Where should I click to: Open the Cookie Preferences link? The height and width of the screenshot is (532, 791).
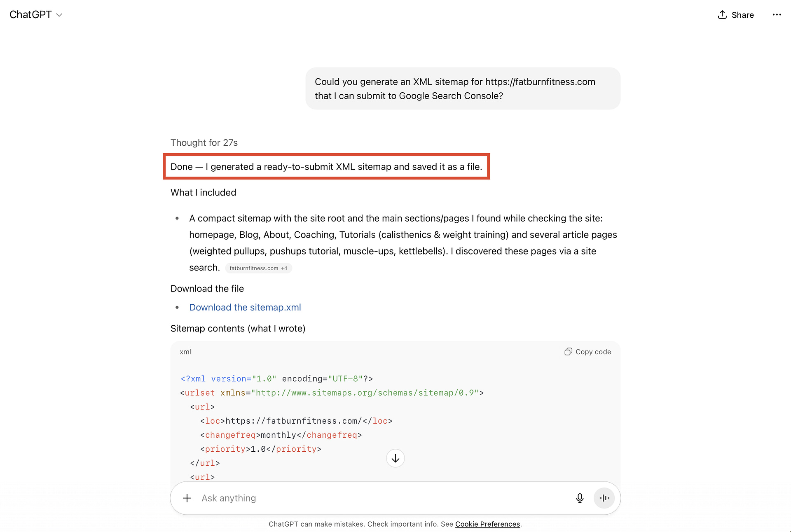pos(487,524)
